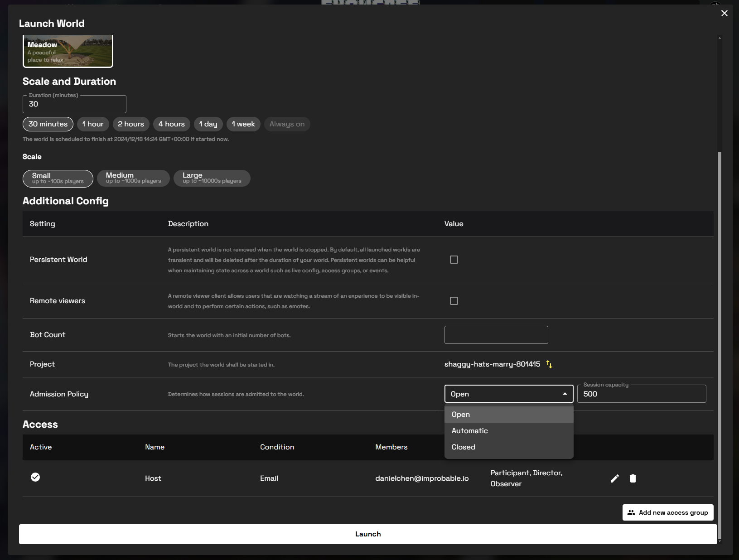
Task: Choose Closed admission policy option
Action: 464,447
